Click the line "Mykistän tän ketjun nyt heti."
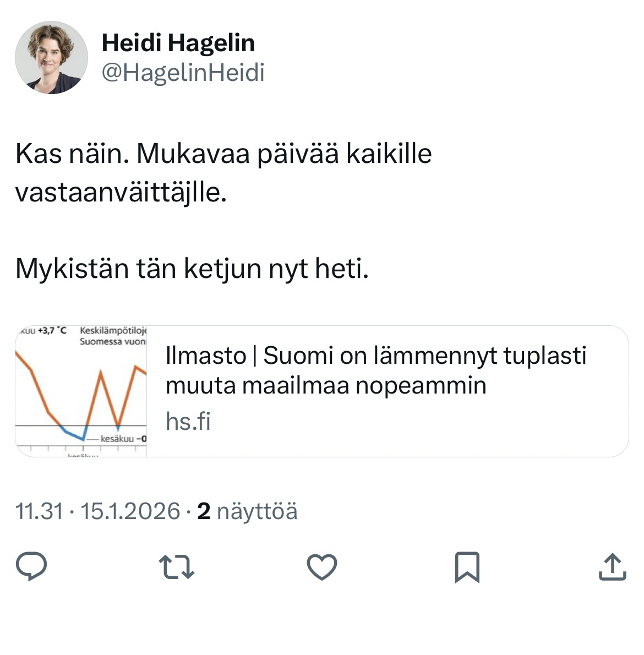644x655 pixels. tap(192, 269)
